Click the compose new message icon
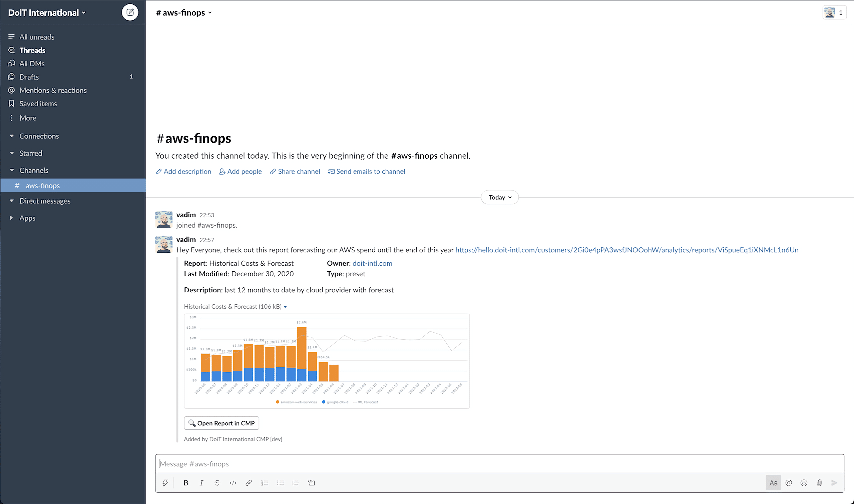This screenshot has height=504, width=854. click(130, 13)
